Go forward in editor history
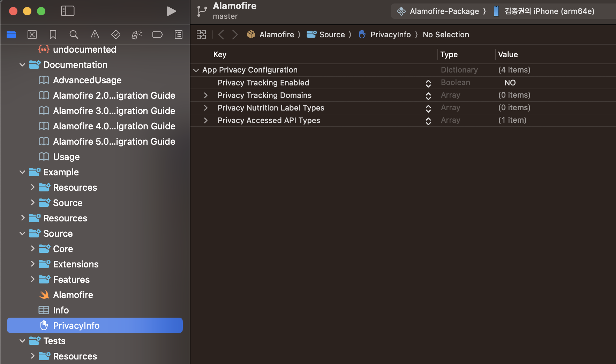The height and width of the screenshot is (364, 616). [235, 35]
